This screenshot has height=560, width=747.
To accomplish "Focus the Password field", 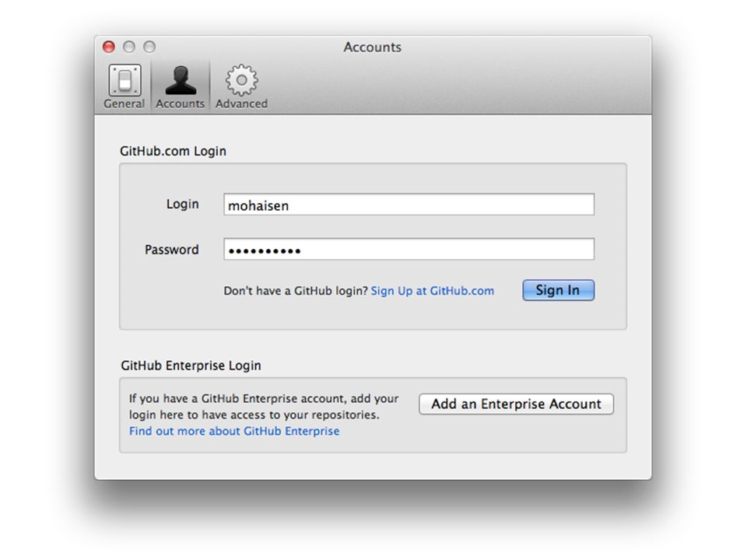I will pyautogui.click(x=409, y=250).
